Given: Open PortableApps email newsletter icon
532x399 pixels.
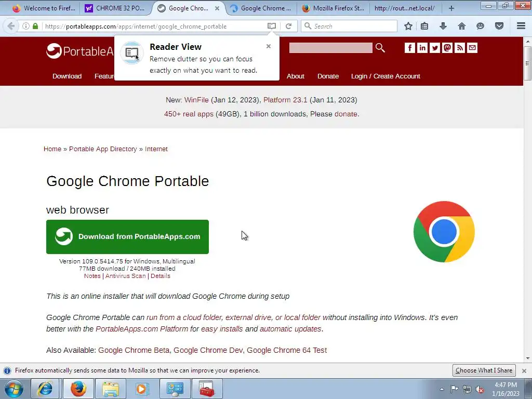Looking at the screenshot, I should pyautogui.click(x=472, y=48).
